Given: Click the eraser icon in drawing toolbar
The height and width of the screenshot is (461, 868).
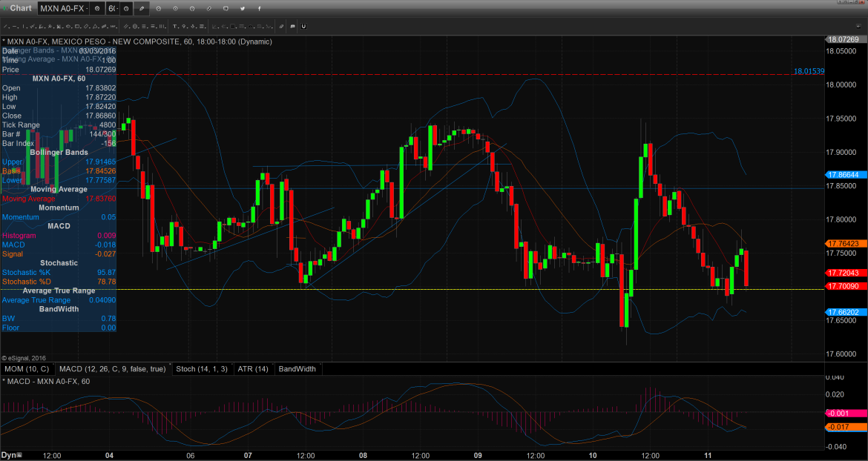Looking at the screenshot, I should (x=281, y=26).
